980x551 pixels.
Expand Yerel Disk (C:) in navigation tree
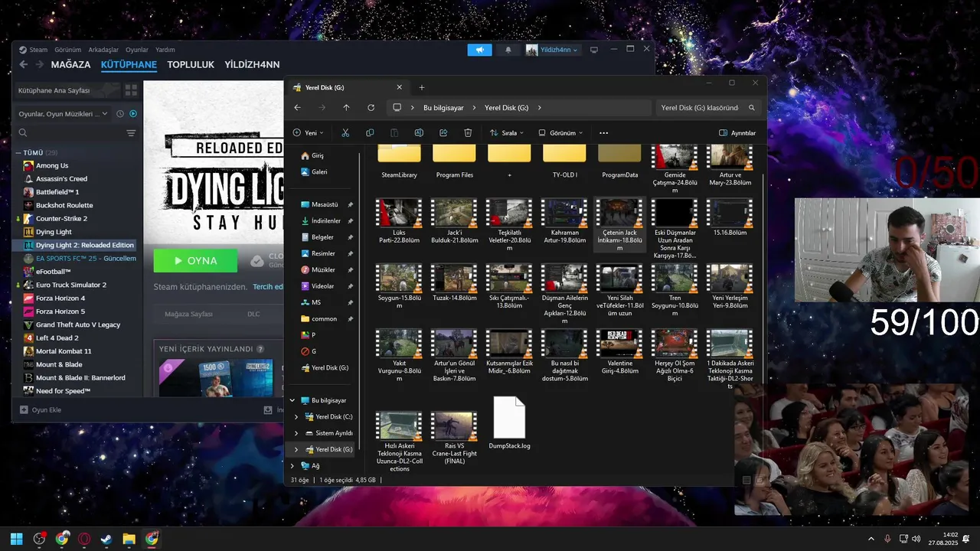[296, 417]
